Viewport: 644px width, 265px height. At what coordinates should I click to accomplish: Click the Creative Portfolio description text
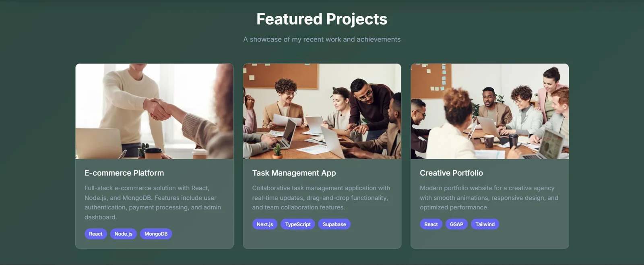coord(489,198)
